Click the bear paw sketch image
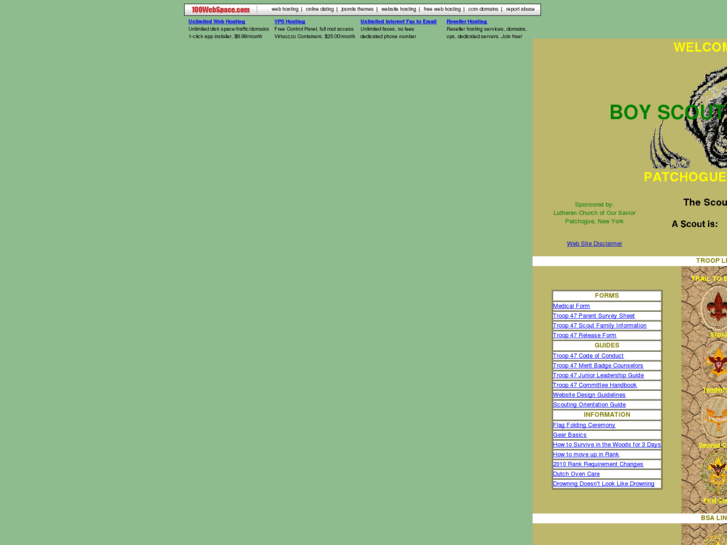Image resolution: width=727 pixels, height=545 pixels. click(688, 116)
